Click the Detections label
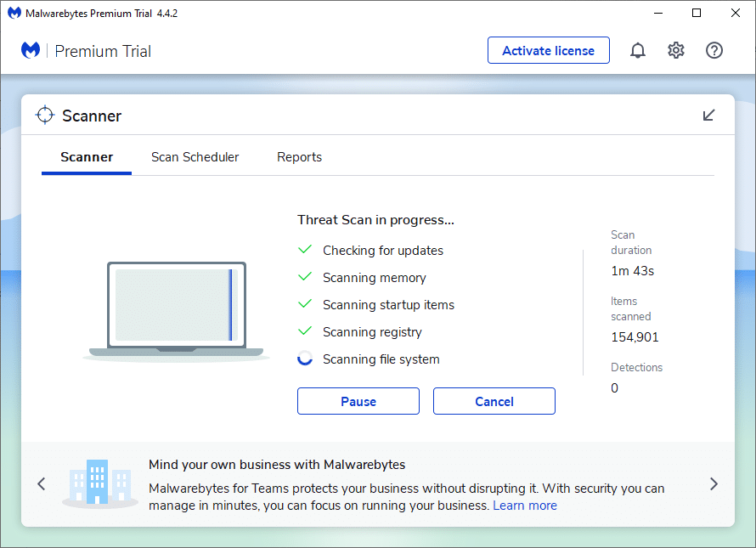This screenshot has width=756, height=548. click(636, 368)
